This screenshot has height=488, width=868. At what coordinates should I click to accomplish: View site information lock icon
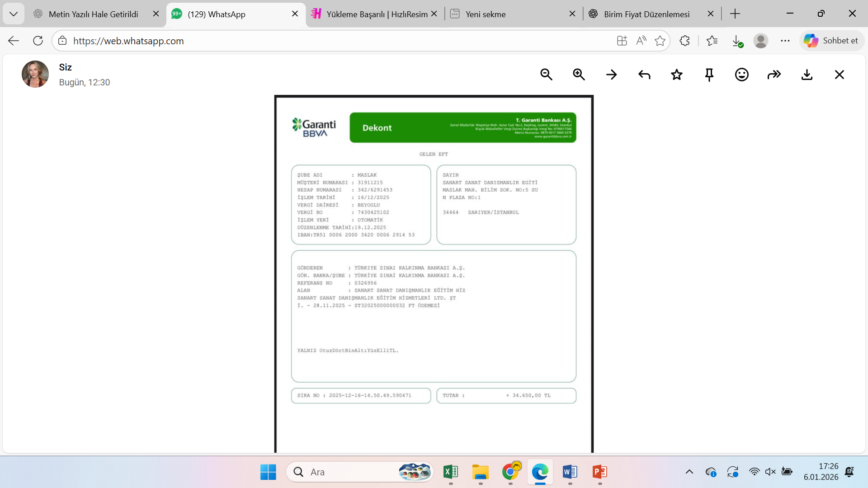pos(62,41)
